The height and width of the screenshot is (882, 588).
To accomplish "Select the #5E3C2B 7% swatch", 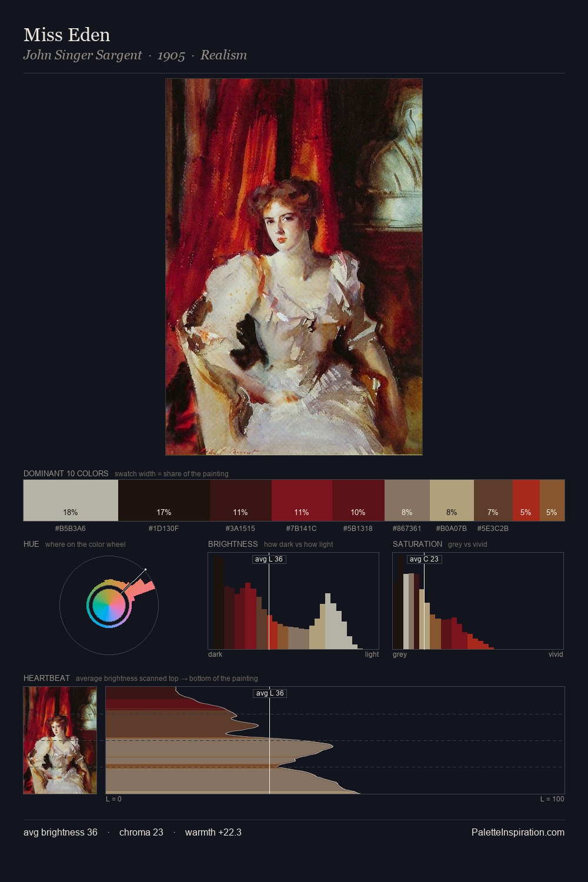I will [x=493, y=500].
